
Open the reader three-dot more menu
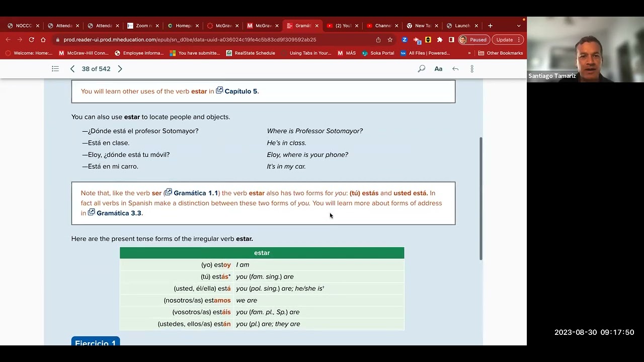[x=472, y=69]
